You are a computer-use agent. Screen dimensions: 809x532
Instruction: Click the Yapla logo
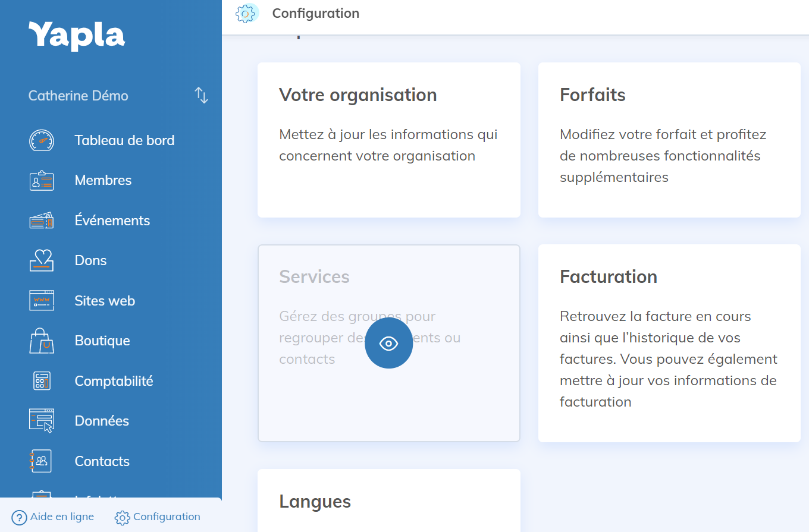pos(77,36)
